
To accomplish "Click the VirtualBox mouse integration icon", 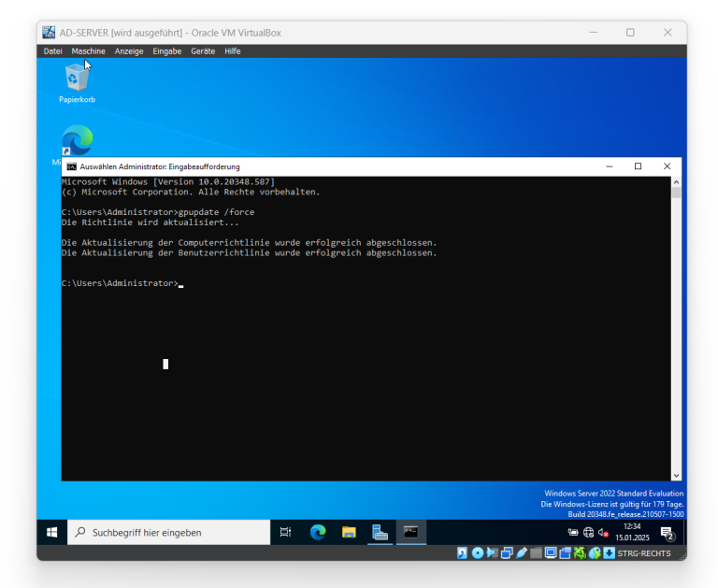I will pyautogui.click(x=595, y=553).
